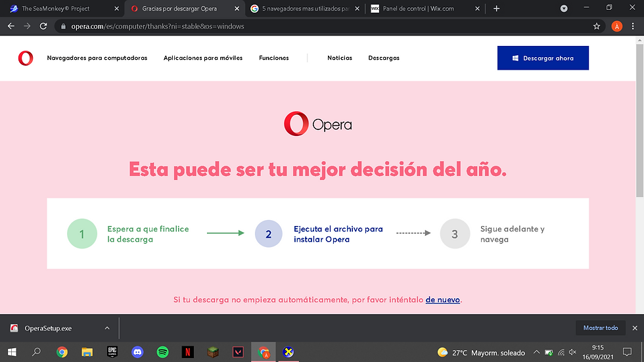Close the SeaMonkey Project tab
The image size is (644, 362).
117,8
